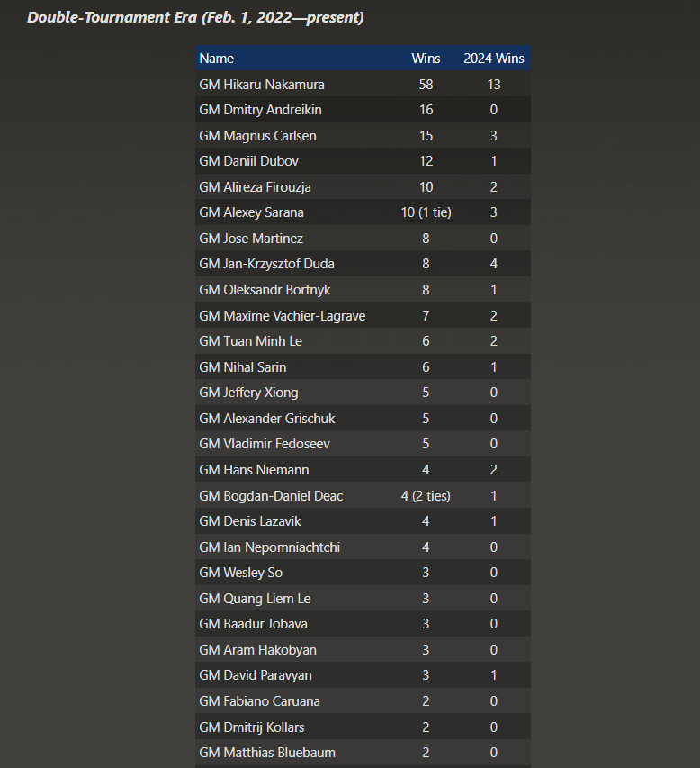Click GM Fabiano Caruana's name
The width and height of the screenshot is (700, 768).
(259, 701)
